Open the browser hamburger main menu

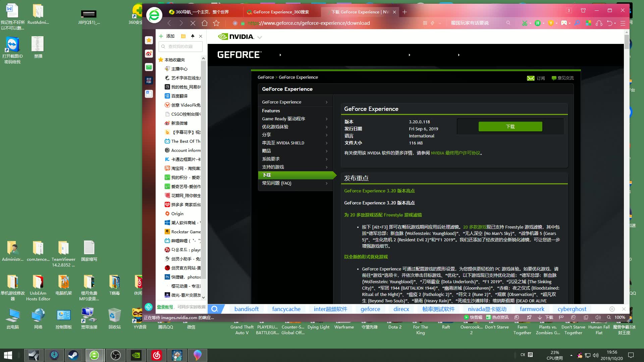(x=623, y=23)
